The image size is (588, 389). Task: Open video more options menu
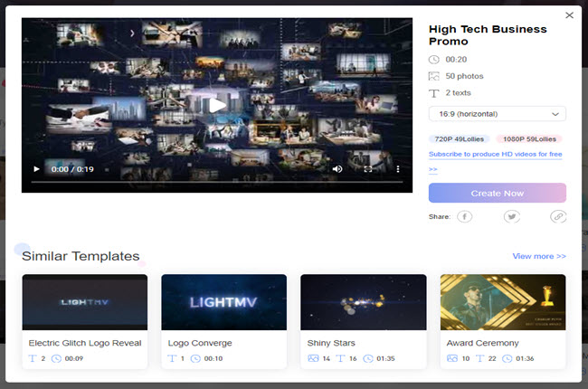(x=398, y=169)
